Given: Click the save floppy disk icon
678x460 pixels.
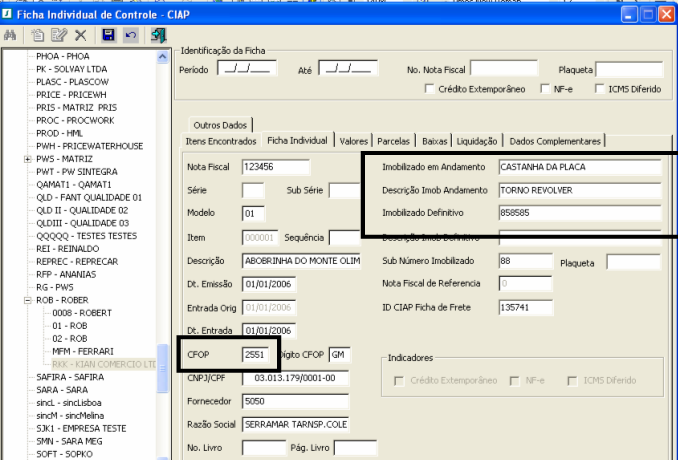Looking at the screenshot, I should (x=108, y=35).
